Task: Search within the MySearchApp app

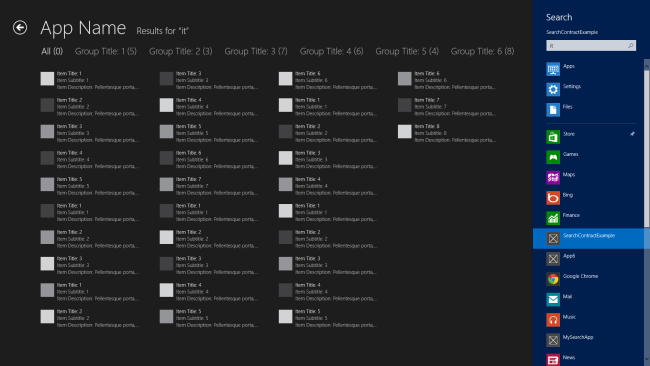Action: tap(591, 340)
